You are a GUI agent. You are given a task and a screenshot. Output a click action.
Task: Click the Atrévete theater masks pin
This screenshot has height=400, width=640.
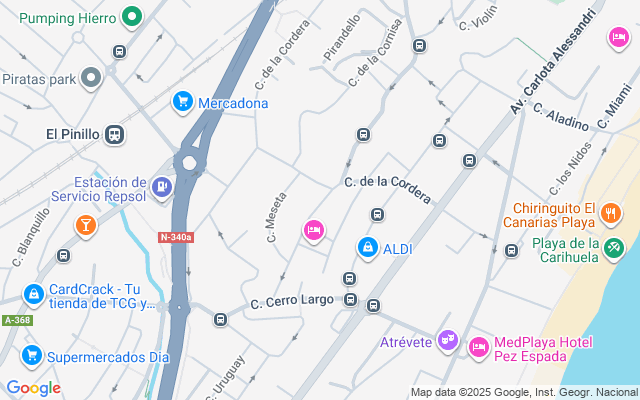(448, 341)
